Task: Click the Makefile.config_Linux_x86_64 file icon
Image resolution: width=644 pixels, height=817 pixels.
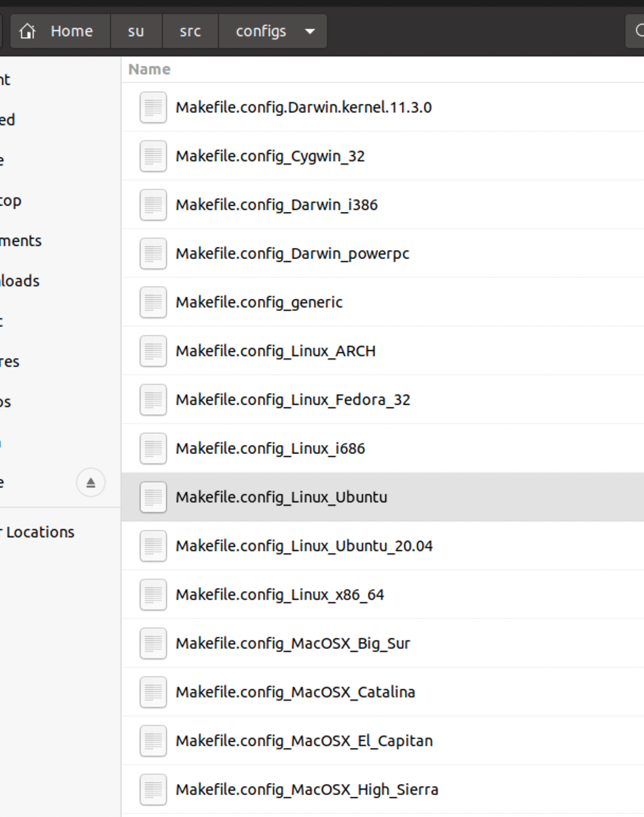Action: pyautogui.click(x=153, y=595)
